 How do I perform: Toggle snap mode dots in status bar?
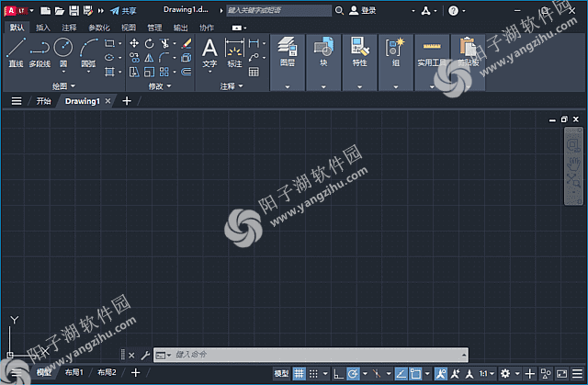click(313, 373)
